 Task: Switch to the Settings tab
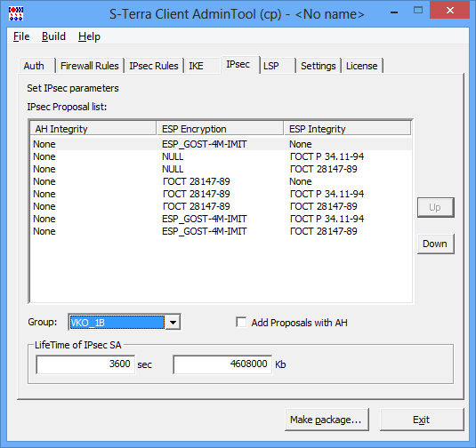point(319,66)
